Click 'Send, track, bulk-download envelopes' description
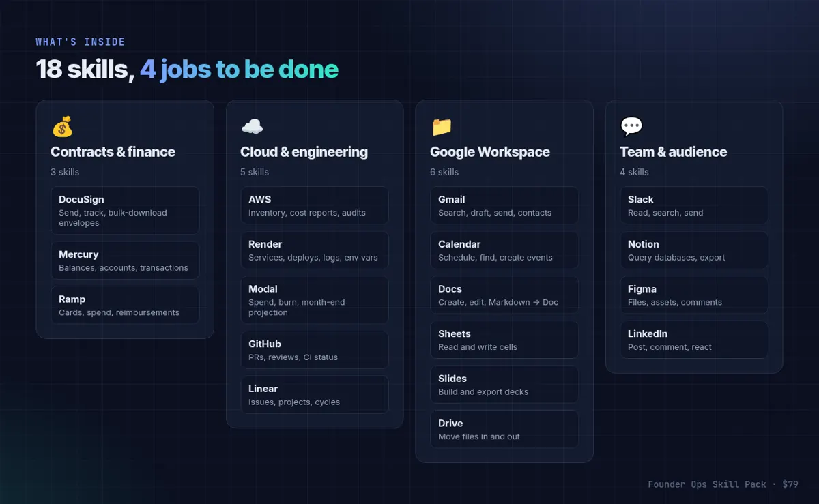Image resolution: width=819 pixels, height=504 pixels. point(113,218)
